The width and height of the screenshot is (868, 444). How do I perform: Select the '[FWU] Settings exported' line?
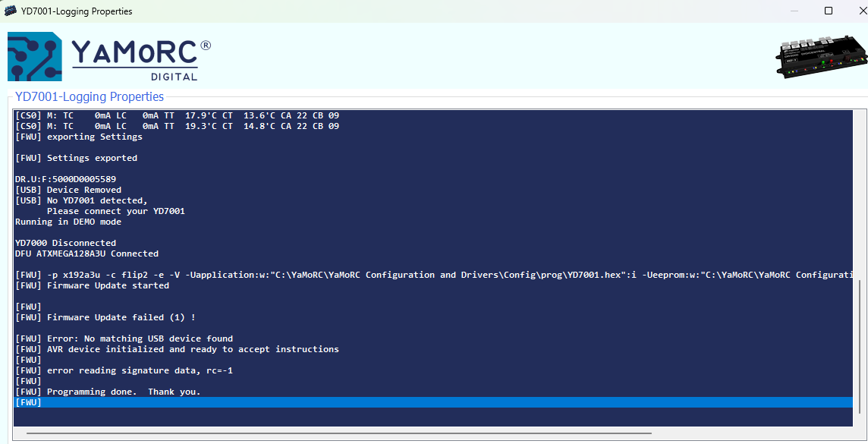tap(77, 158)
